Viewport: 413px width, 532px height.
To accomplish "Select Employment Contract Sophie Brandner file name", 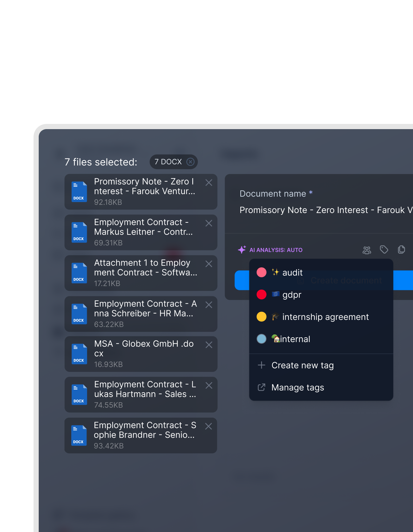I will [x=145, y=430].
